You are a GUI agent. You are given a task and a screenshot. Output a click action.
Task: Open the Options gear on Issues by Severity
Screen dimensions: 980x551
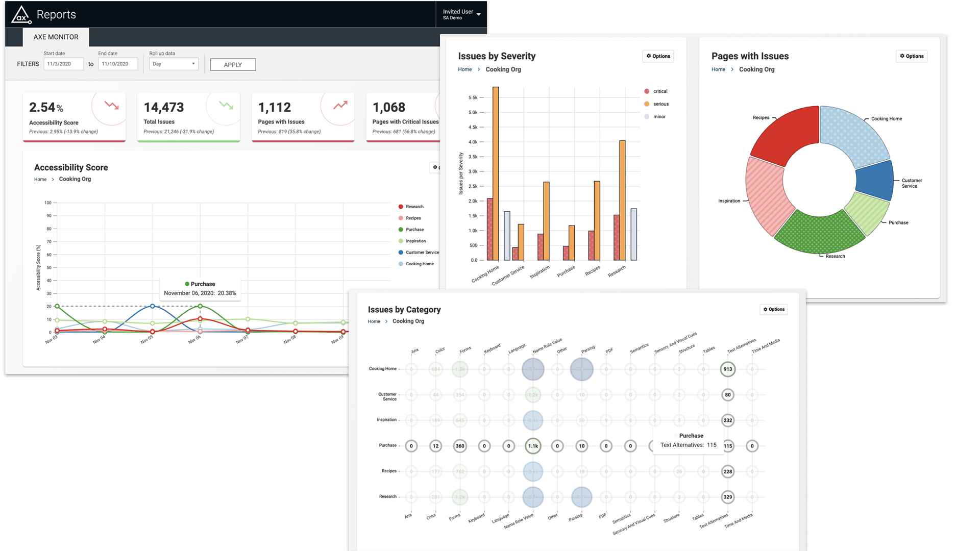click(657, 56)
